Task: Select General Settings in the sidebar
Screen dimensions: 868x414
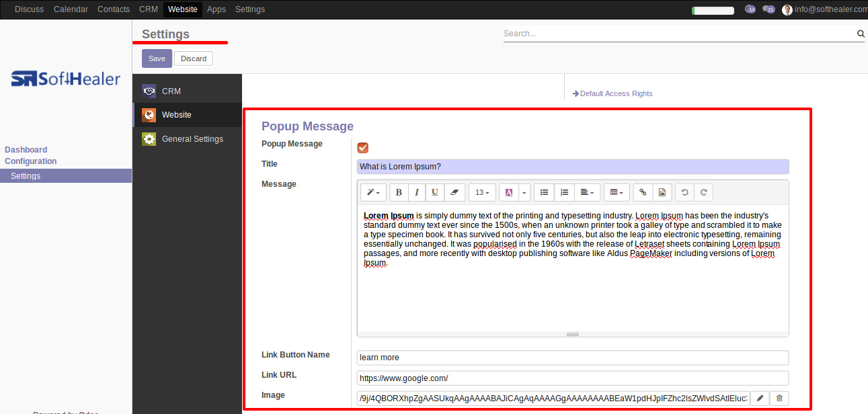Action: point(187,139)
